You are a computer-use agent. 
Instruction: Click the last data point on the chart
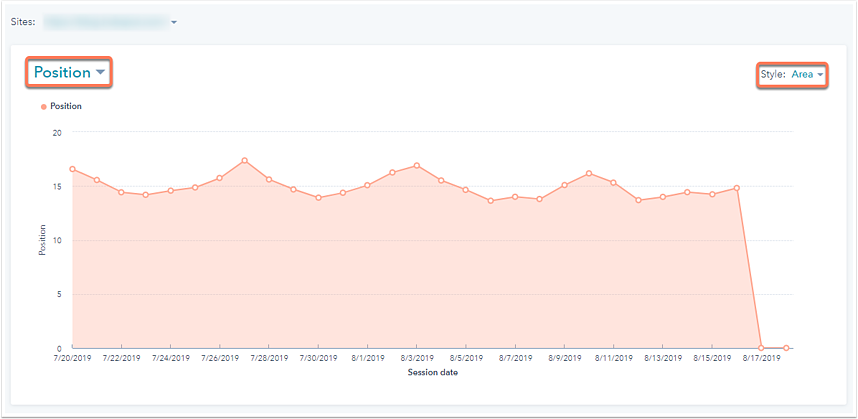click(786, 348)
